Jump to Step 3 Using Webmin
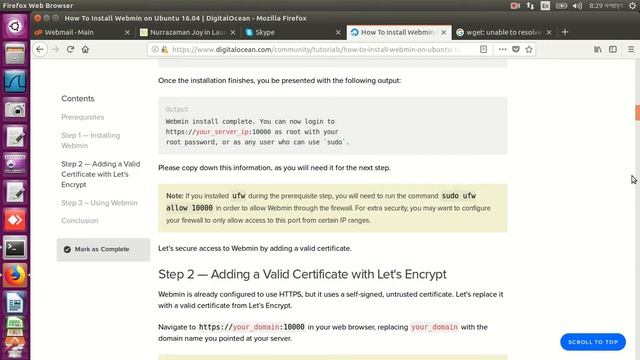This screenshot has height=360, width=640. point(99,203)
